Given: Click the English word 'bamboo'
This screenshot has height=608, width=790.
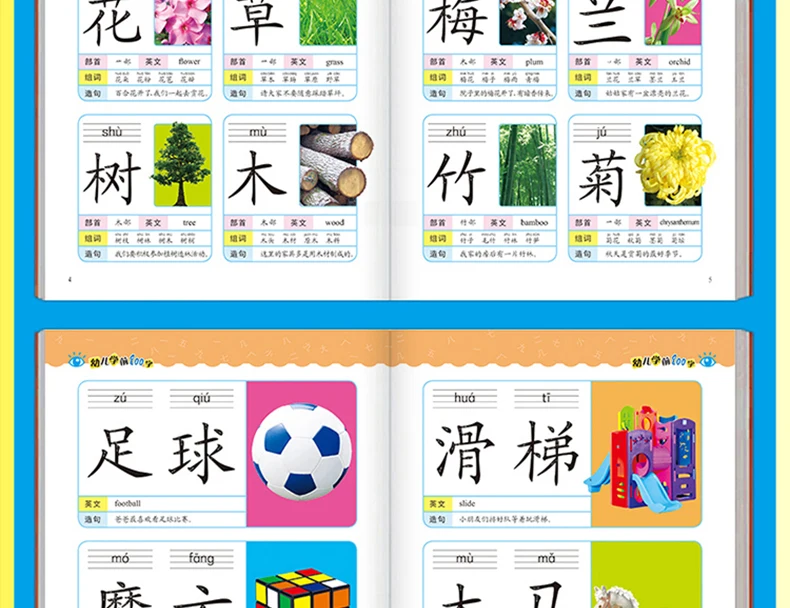Looking at the screenshot, I should pos(534,223).
